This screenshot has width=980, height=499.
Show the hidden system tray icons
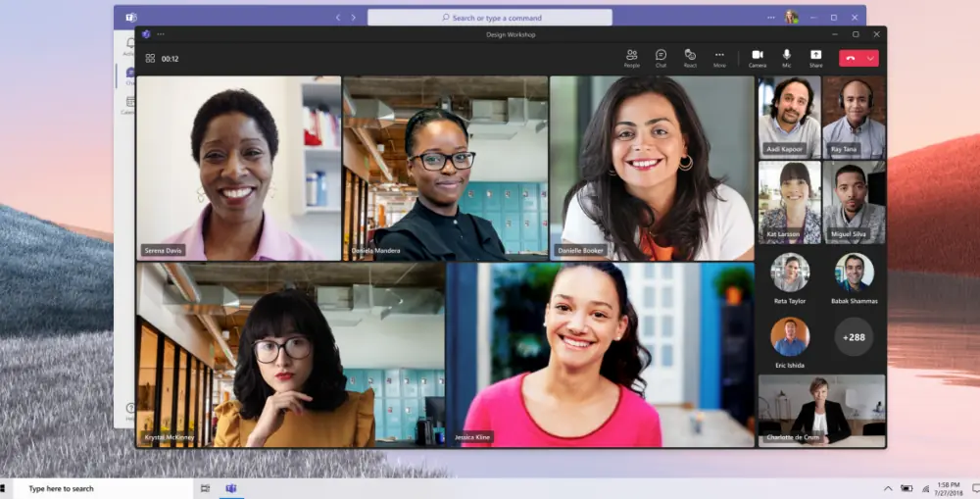(x=888, y=488)
